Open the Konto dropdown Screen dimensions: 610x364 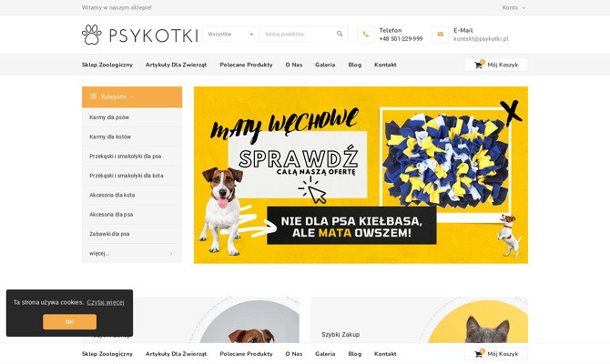pos(513,7)
